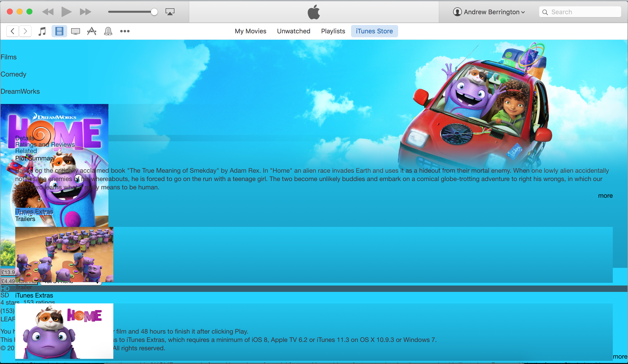Minimize iTunes with the yellow button
628x364 pixels.
coord(20,12)
